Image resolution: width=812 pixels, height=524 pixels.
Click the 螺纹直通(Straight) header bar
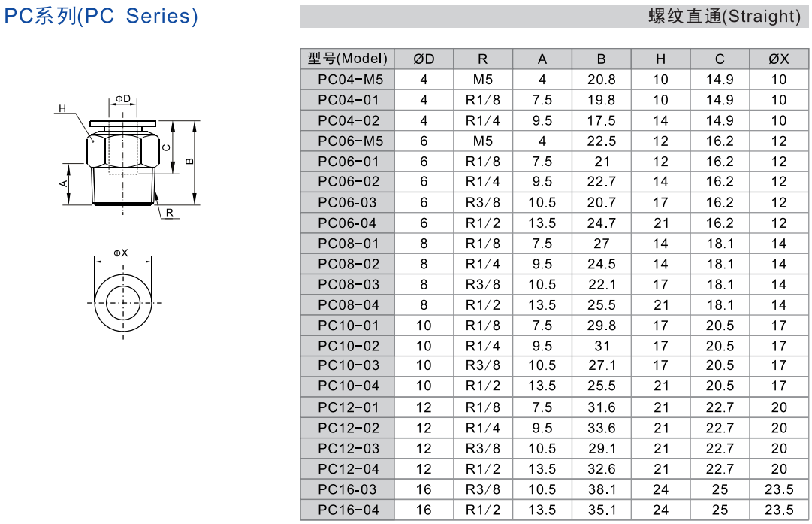click(554, 17)
